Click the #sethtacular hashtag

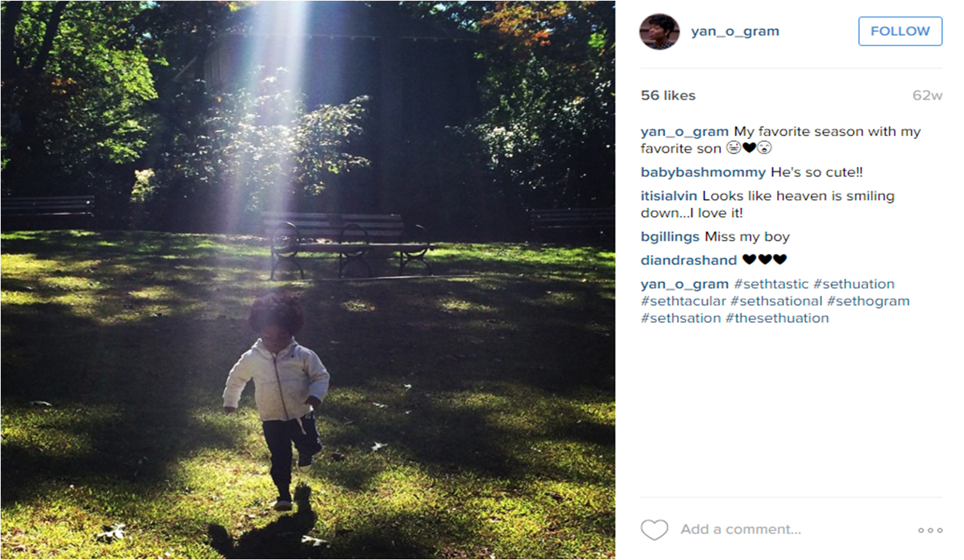point(683,301)
